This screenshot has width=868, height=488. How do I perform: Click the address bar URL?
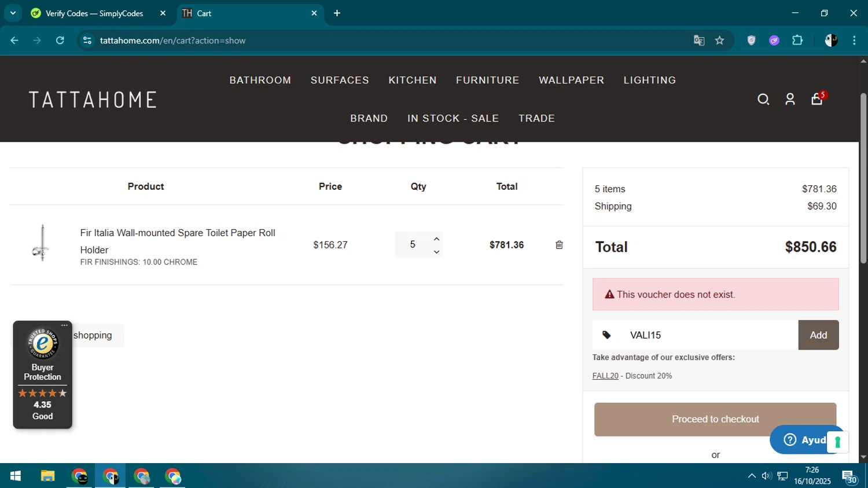pos(172,41)
